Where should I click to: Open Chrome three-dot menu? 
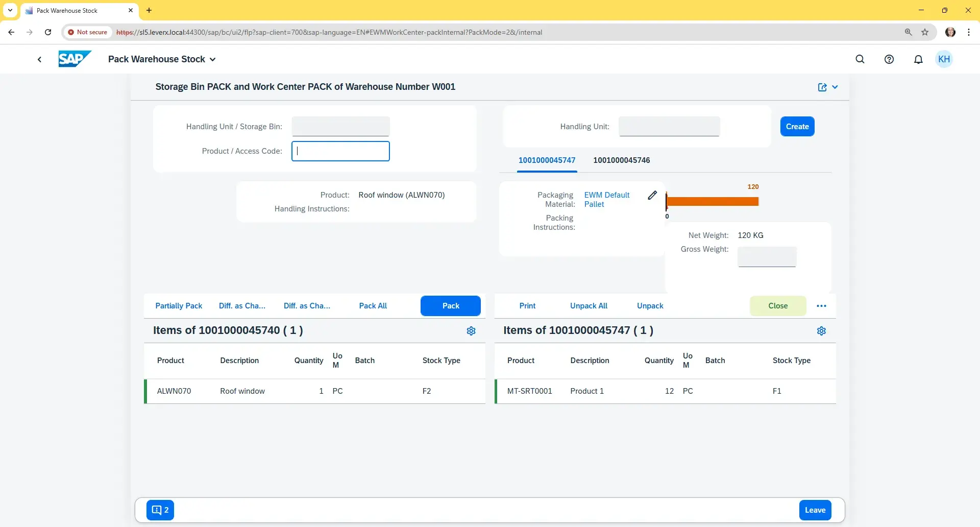click(x=969, y=32)
